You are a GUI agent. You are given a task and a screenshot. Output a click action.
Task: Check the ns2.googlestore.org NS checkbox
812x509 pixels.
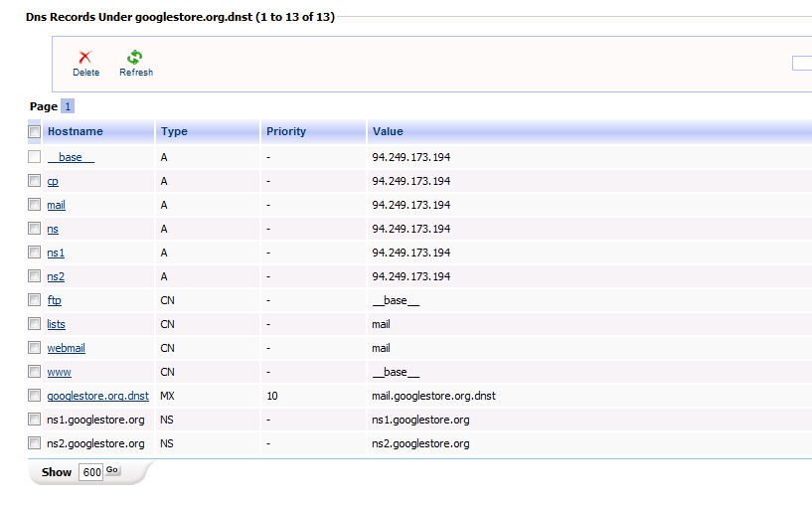[34, 442]
